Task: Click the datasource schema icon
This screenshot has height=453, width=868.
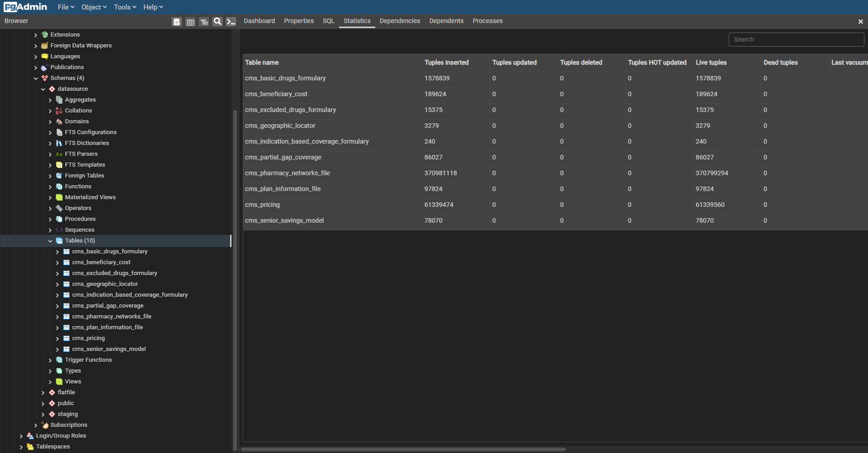Action: 52,89
